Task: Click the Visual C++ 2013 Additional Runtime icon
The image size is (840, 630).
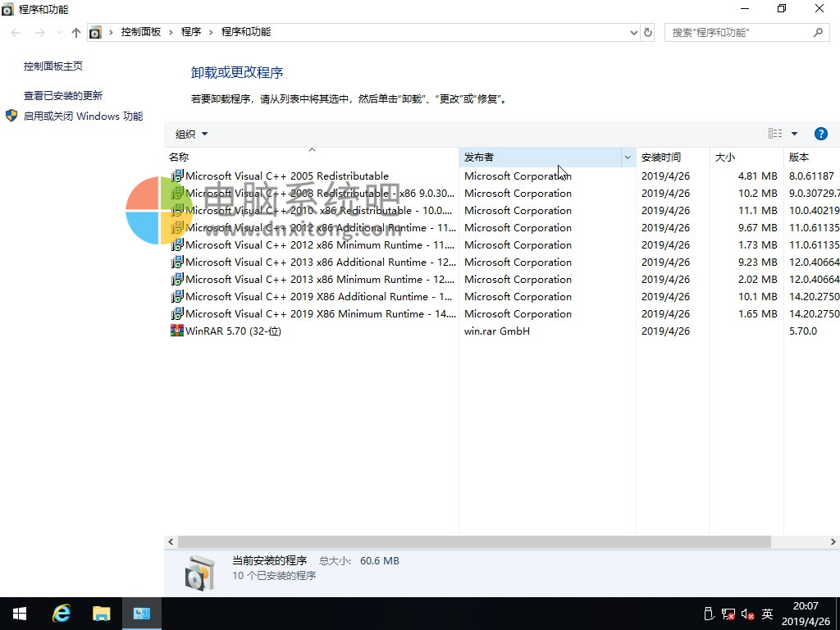Action: coord(177,262)
